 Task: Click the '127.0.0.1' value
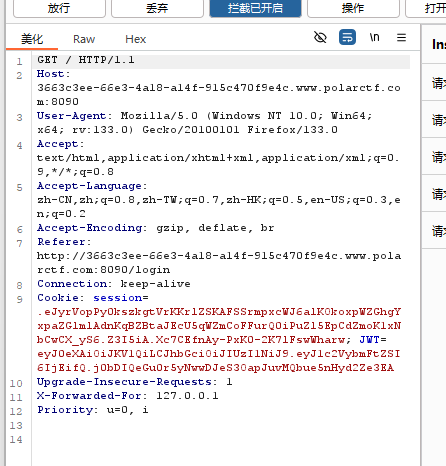tap(187, 396)
